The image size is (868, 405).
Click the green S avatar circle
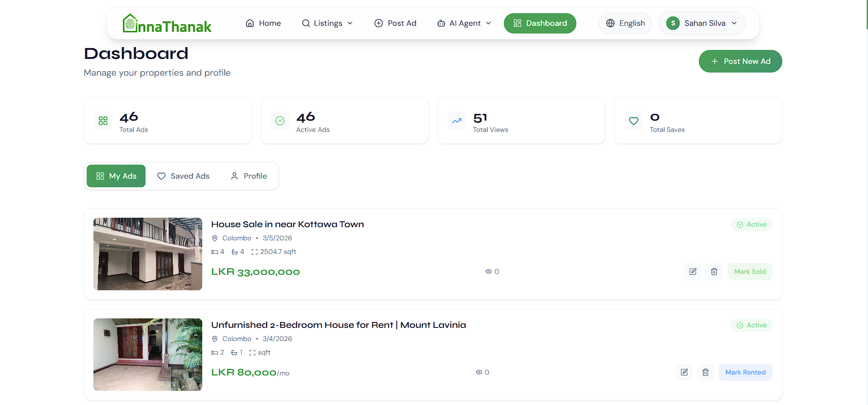673,23
